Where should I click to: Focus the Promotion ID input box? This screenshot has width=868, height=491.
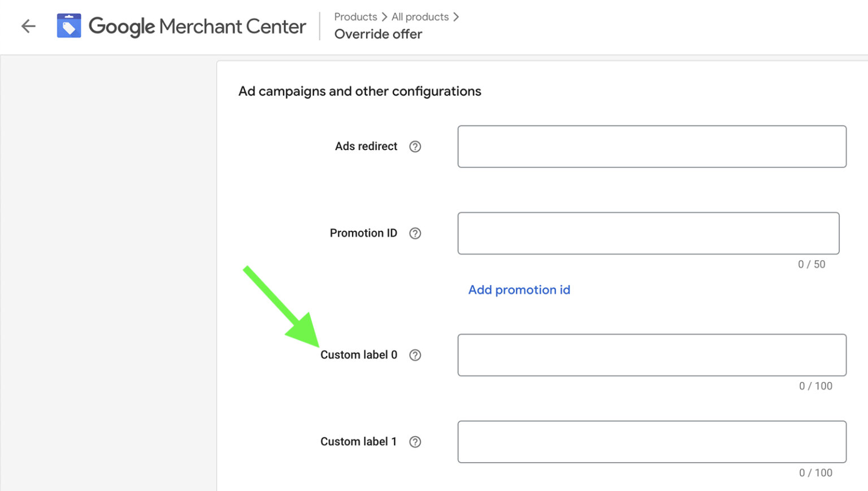pos(648,233)
